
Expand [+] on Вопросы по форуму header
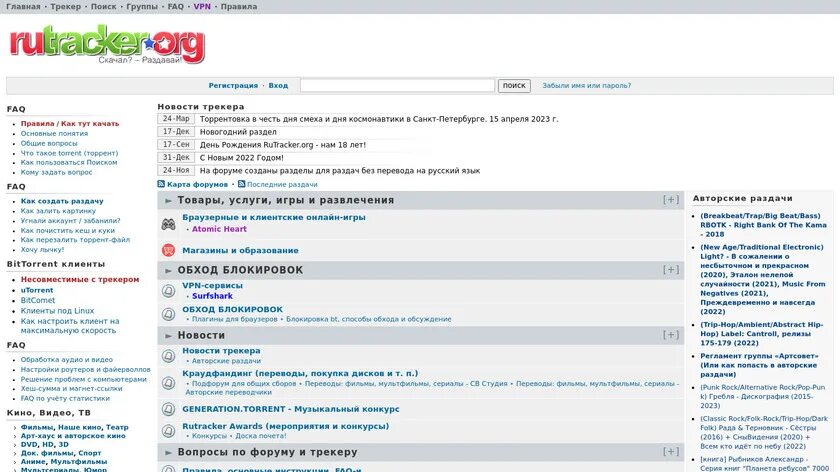(671, 452)
